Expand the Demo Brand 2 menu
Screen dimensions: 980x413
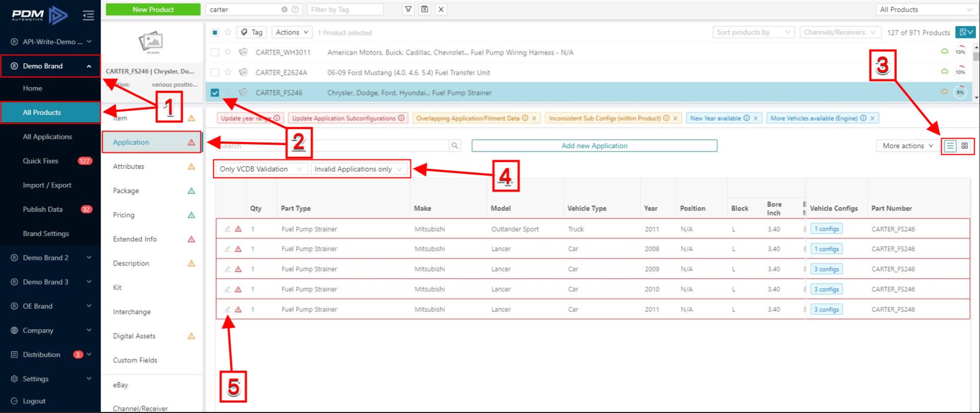click(51, 258)
